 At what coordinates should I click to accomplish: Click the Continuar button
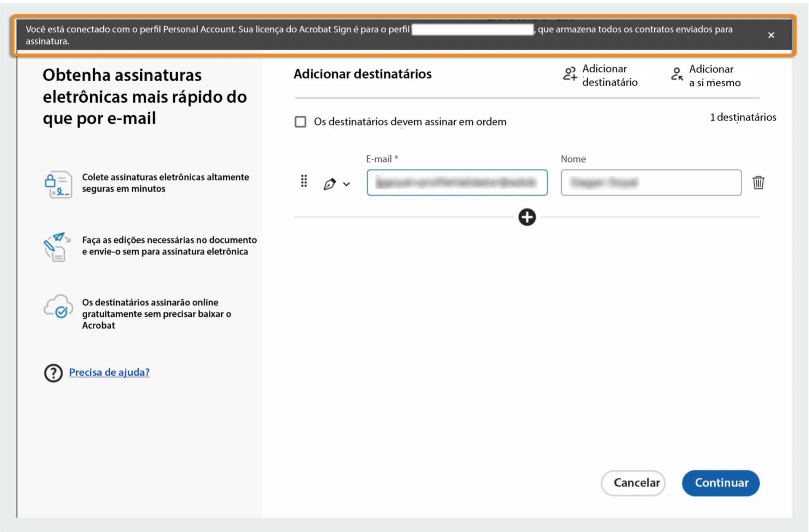[721, 483]
